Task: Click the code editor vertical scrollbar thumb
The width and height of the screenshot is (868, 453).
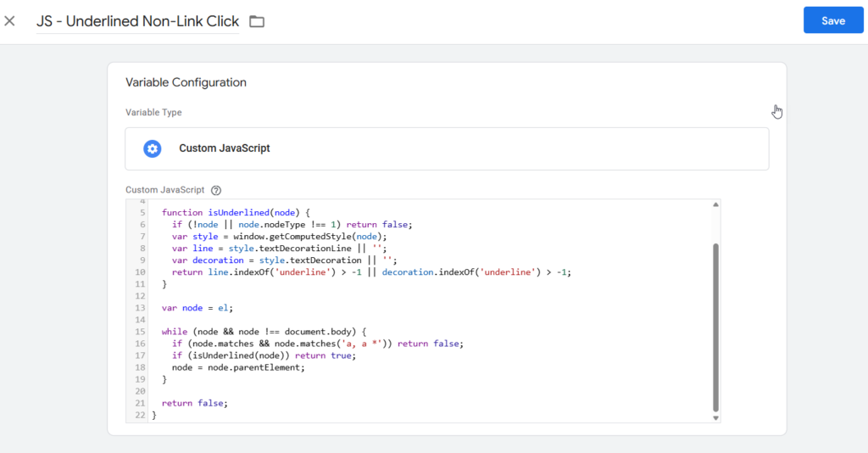Action: point(715,327)
